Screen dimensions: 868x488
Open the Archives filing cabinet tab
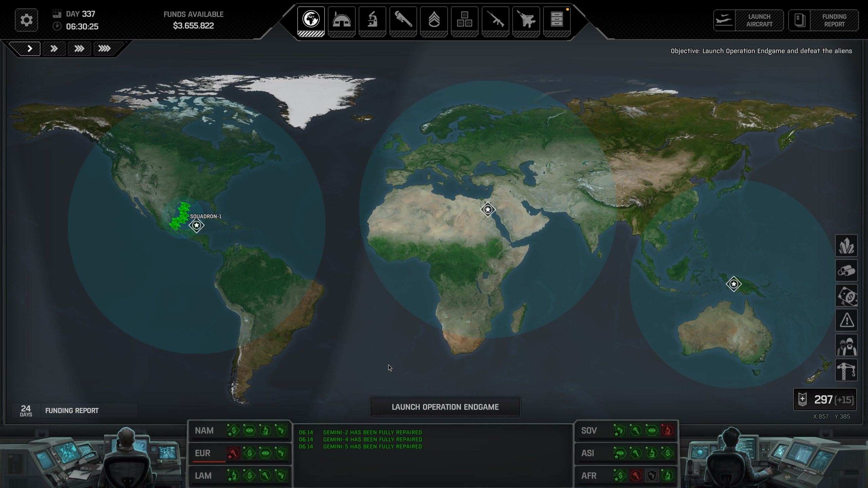557,21
